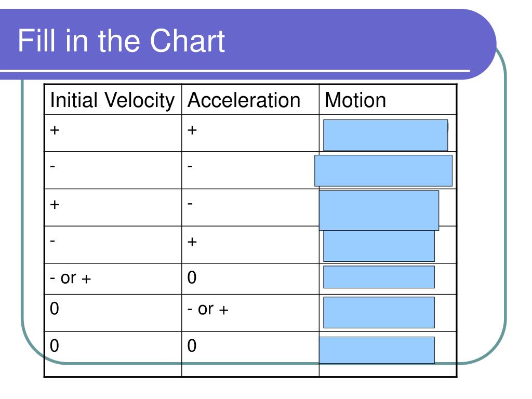Screen dimensions: 532x399
Task: Click blue box in zero acceleration row
Action: click(x=379, y=277)
